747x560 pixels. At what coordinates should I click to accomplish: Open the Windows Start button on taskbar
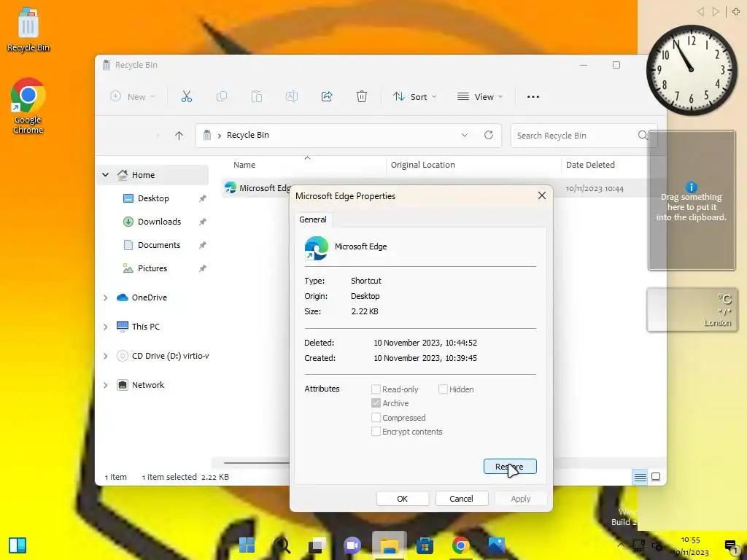[x=247, y=545]
